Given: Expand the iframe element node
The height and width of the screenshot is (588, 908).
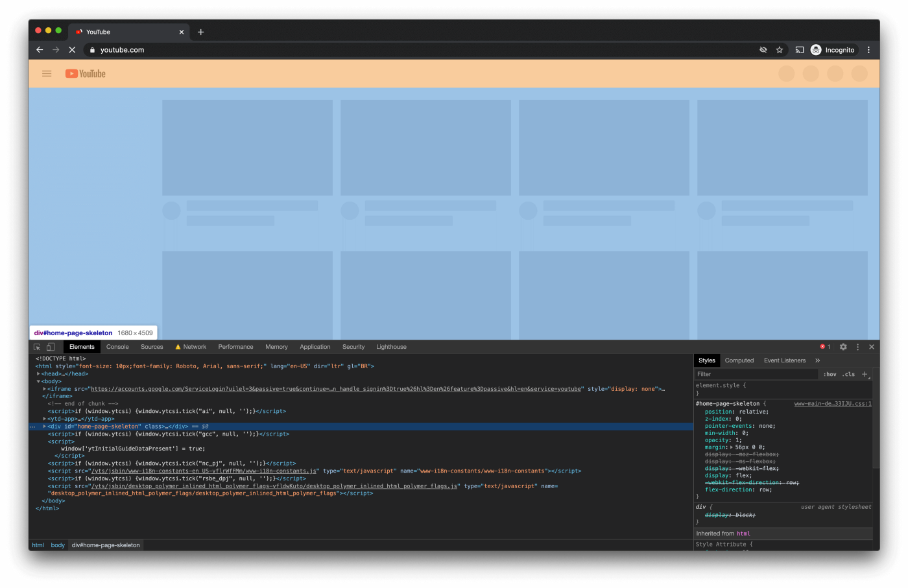Looking at the screenshot, I should [x=44, y=389].
